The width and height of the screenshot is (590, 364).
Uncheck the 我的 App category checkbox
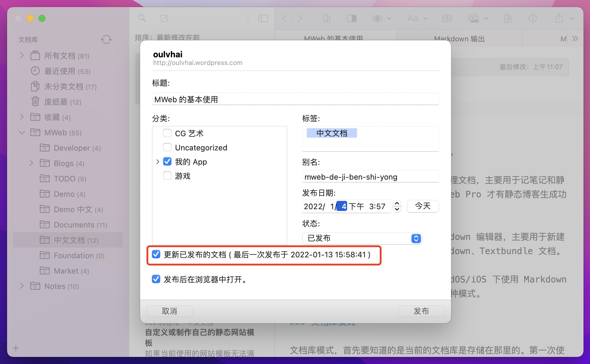167,162
